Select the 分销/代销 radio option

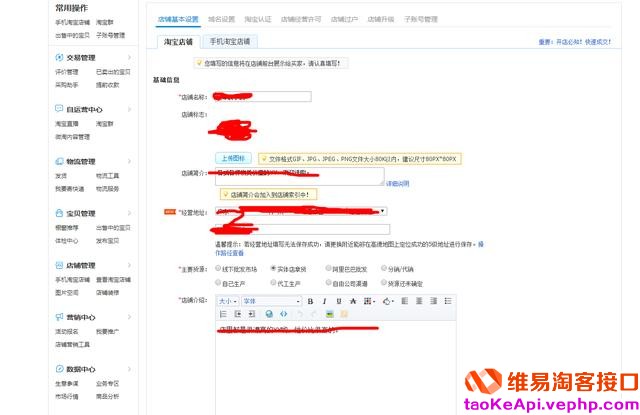[x=384, y=268]
